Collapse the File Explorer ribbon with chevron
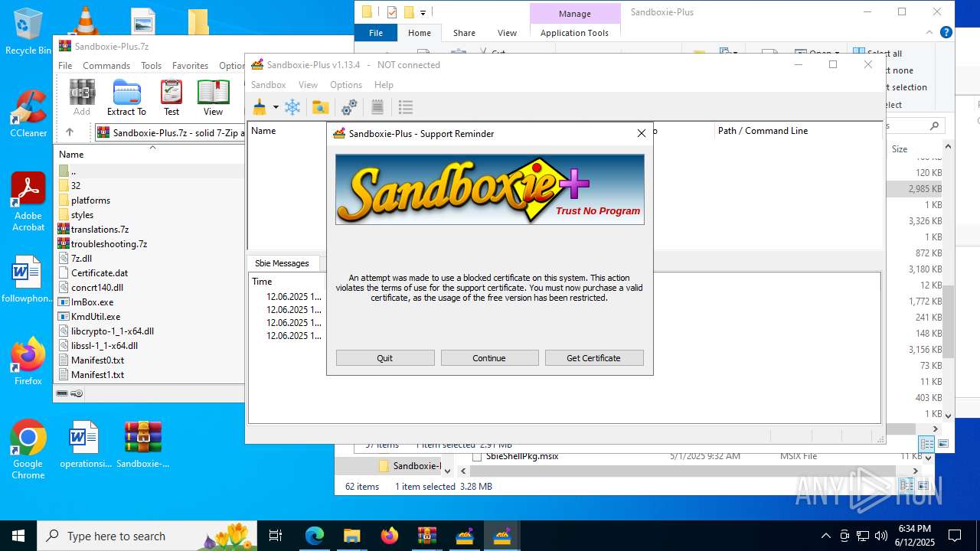Screen dimensions: 980x551 coord(931,33)
